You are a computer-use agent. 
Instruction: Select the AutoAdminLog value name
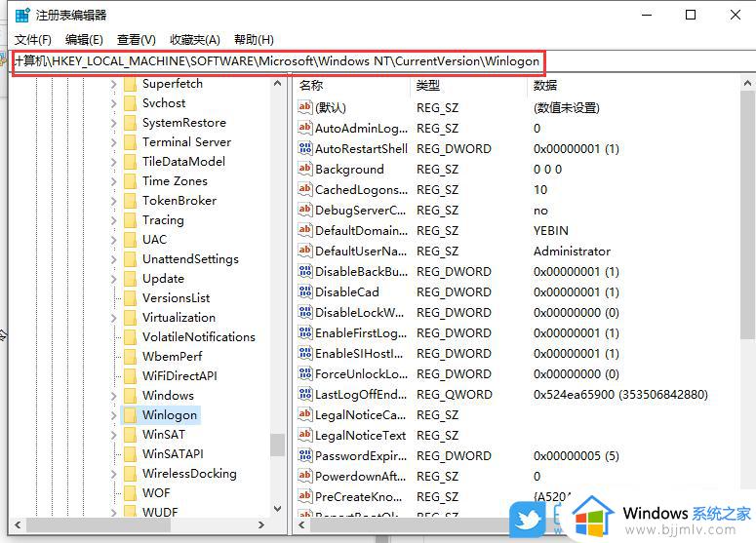[x=361, y=128]
